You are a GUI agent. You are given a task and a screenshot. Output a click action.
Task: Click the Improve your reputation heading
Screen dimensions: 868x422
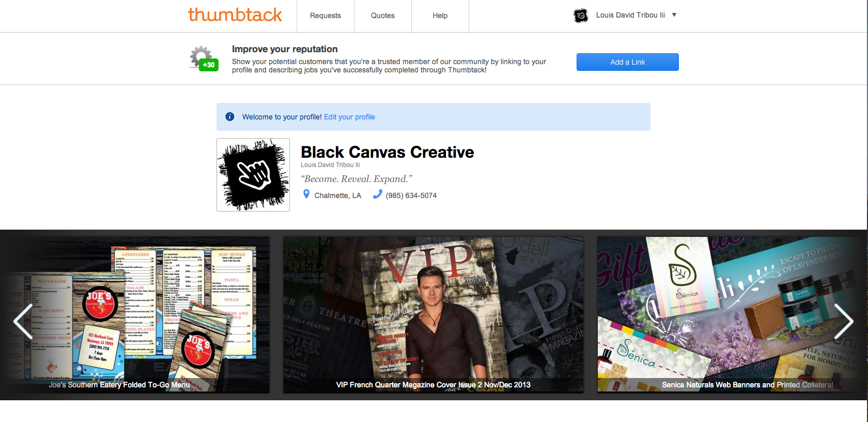pyautogui.click(x=285, y=49)
